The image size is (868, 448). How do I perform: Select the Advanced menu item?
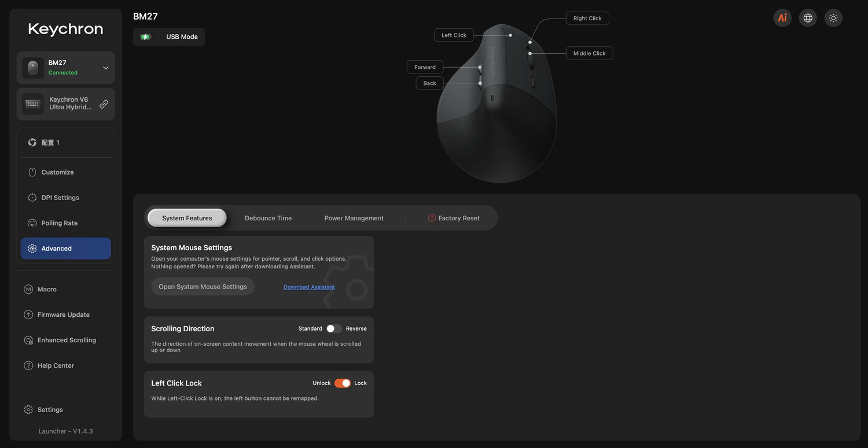coord(66,249)
